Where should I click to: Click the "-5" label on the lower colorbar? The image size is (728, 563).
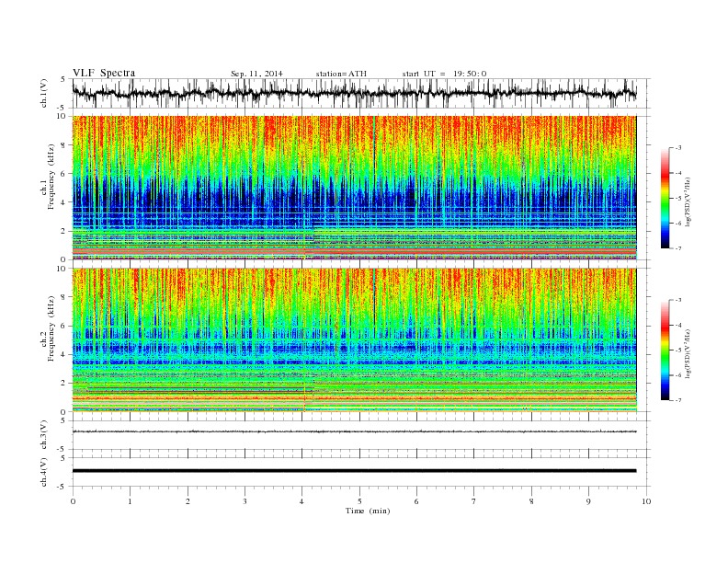click(678, 350)
